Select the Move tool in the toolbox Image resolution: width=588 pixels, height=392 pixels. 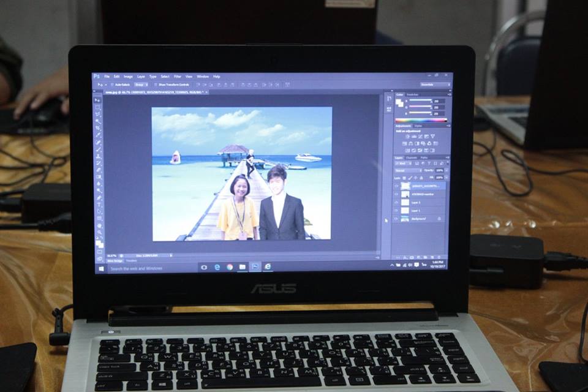coord(98,100)
